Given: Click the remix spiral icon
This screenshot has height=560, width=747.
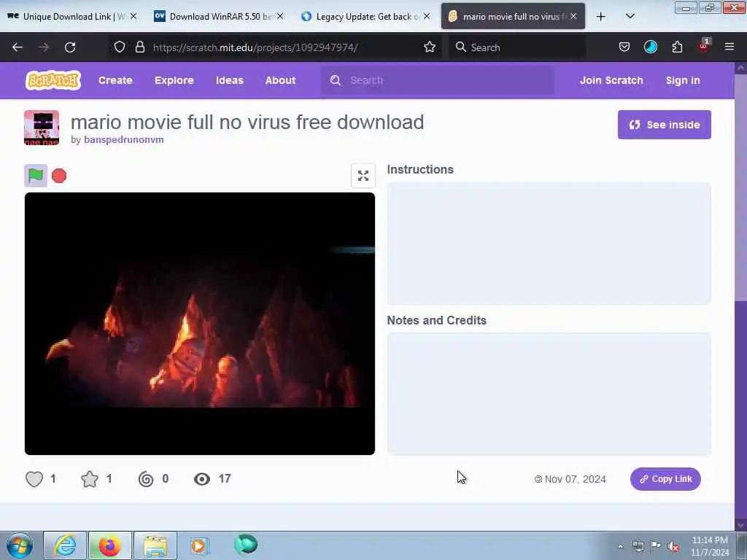Looking at the screenshot, I should click(146, 479).
